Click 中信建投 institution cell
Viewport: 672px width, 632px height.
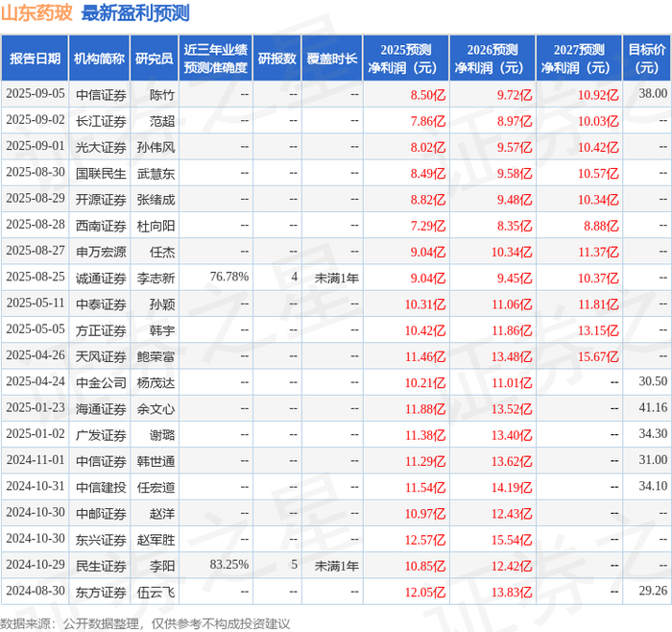pyautogui.click(x=101, y=488)
